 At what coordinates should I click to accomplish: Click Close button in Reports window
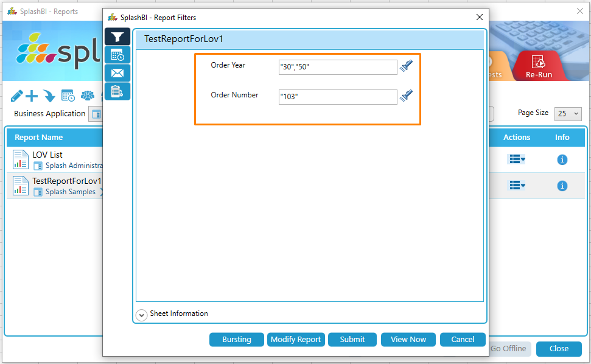[x=559, y=349]
